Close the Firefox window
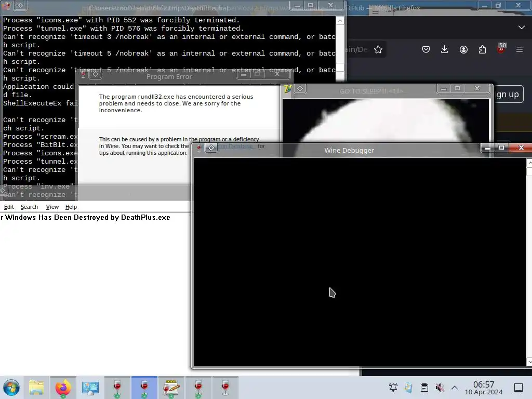This screenshot has height=399, width=532. (x=518, y=5)
